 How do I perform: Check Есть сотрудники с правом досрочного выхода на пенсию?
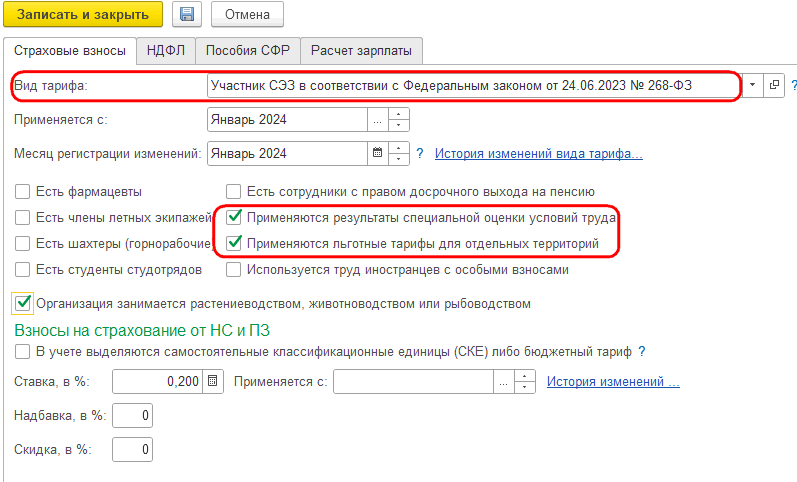click(x=233, y=192)
